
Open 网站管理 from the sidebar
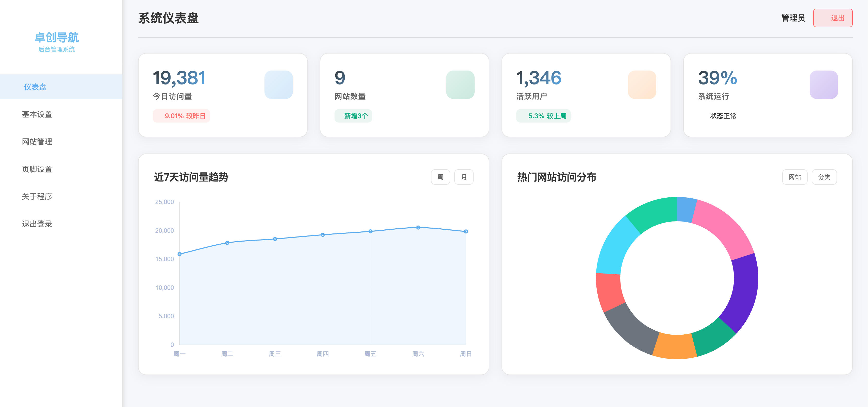pos(61,142)
